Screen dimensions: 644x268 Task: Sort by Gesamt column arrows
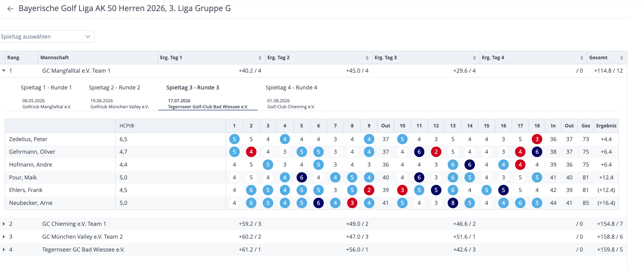[x=622, y=58]
